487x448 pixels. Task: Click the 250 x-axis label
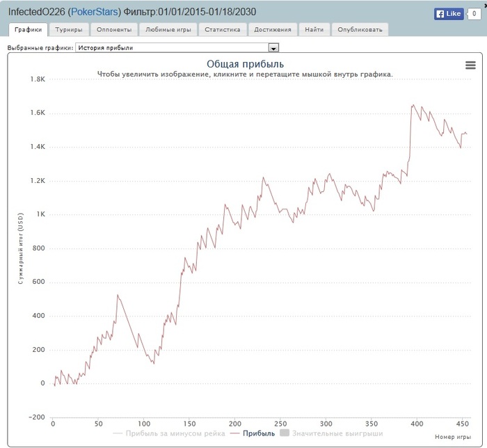[x=280, y=424]
